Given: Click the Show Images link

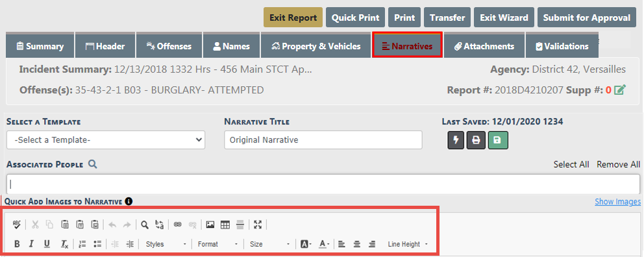Looking at the screenshot, I should tap(618, 202).
